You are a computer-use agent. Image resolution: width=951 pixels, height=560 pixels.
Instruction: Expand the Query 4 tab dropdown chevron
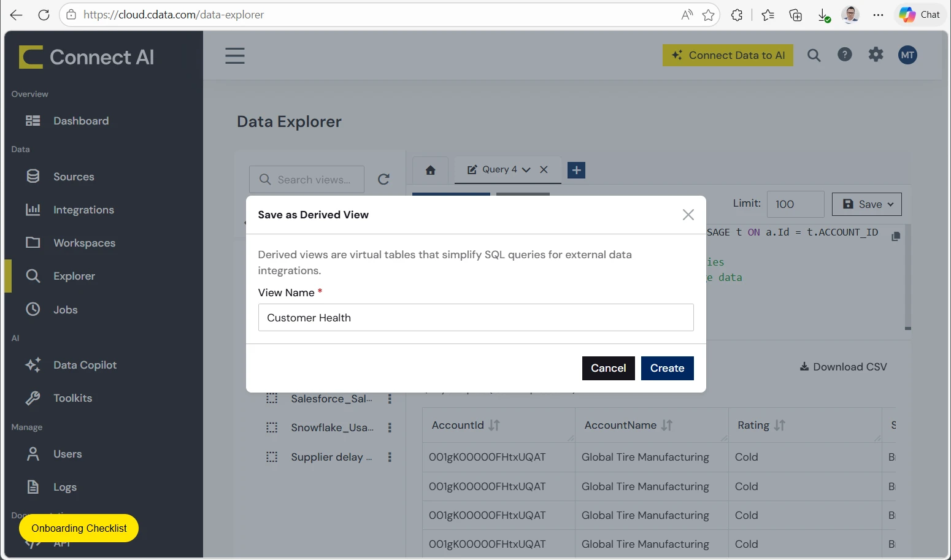point(526,170)
